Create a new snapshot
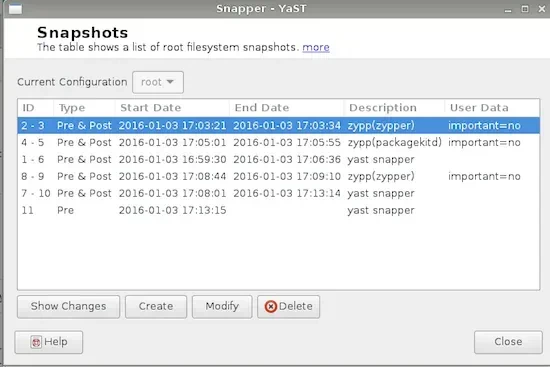 pyautogui.click(x=156, y=307)
